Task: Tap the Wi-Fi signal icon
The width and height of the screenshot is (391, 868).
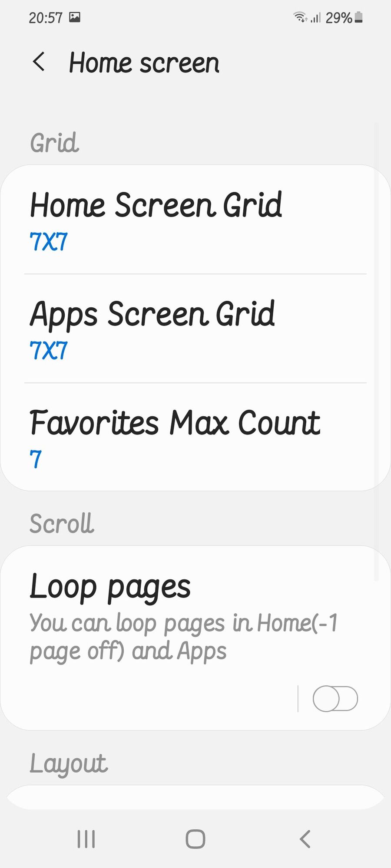Action: pyautogui.click(x=300, y=17)
